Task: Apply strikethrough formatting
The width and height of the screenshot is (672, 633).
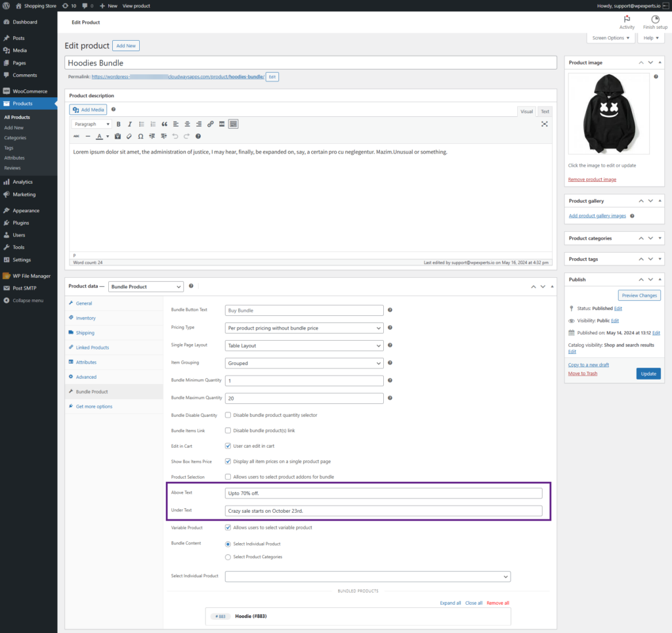Action: pos(76,137)
